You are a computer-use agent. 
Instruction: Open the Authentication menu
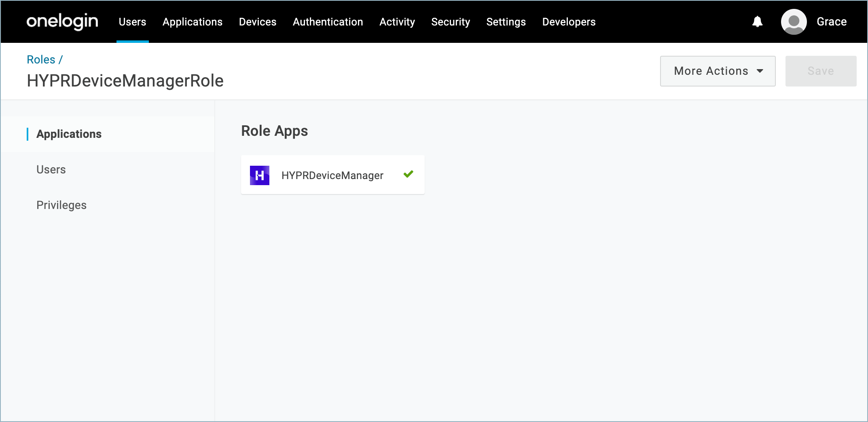click(328, 22)
